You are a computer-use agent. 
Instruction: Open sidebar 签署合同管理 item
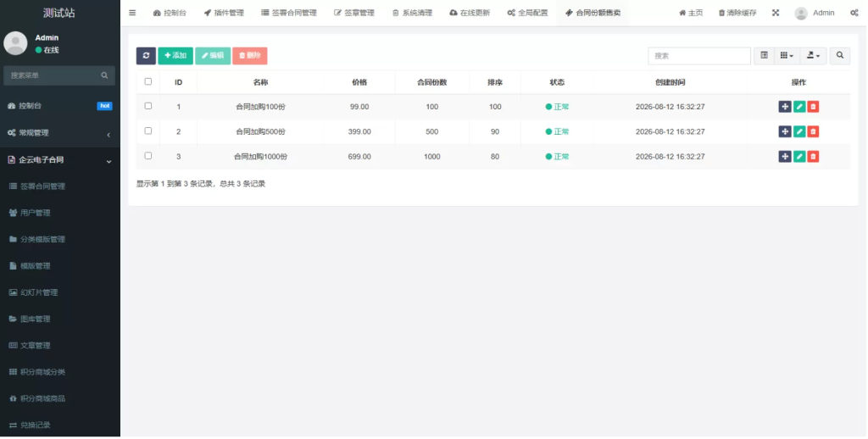pos(60,186)
